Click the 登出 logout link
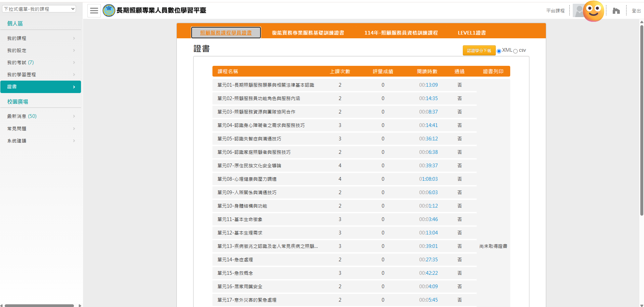This screenshot has width=644, height=307. [636, 11]
